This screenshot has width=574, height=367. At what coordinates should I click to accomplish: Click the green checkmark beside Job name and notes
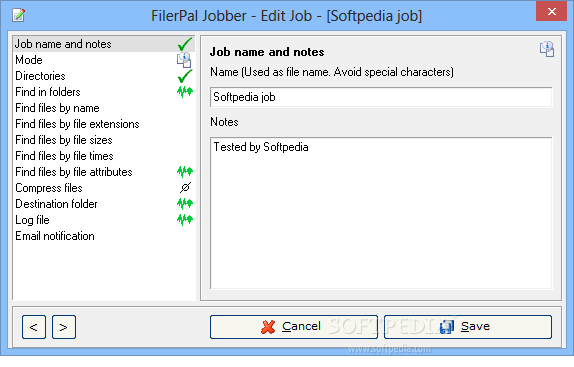(185, 44)
